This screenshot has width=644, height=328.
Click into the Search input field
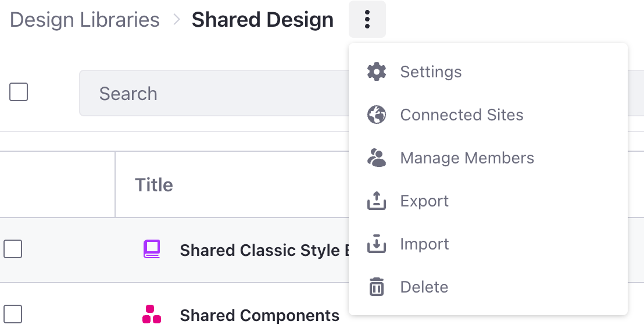click(214, 93)
